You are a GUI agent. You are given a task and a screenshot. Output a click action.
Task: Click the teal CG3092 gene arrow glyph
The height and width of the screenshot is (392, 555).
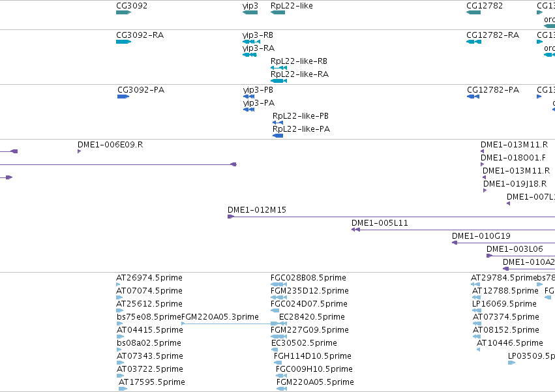(x=123, y=12)
